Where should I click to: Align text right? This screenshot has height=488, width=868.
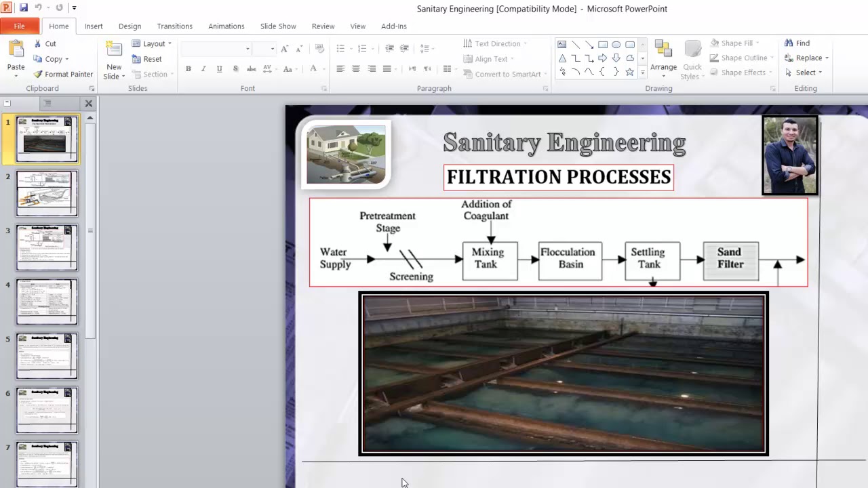click(x=372, y=69)
